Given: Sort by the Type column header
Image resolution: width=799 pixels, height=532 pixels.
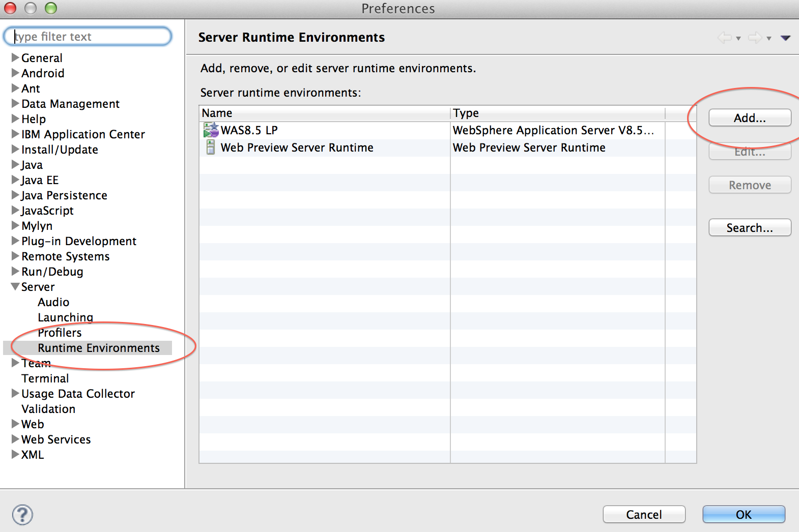Looking at the screenshot, I should [558, 113].
